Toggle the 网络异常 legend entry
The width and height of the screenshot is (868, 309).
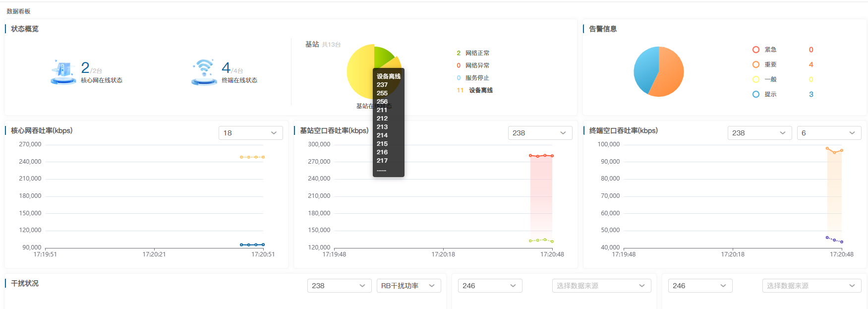[476, 65]
